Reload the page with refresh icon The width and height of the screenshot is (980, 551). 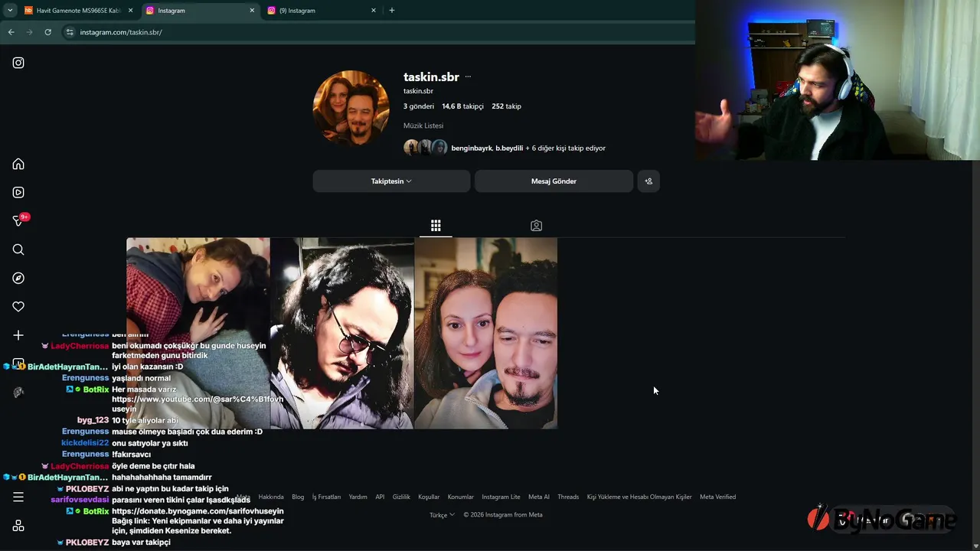(47, 32)
